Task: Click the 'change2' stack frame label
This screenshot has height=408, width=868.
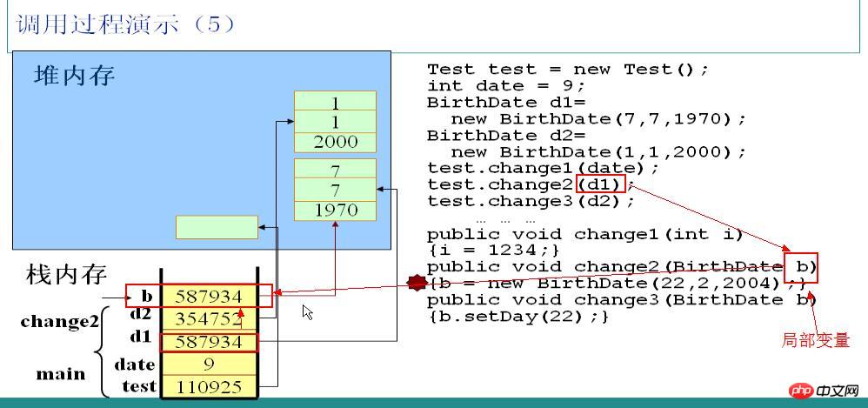Action: [x=59, y=322]
